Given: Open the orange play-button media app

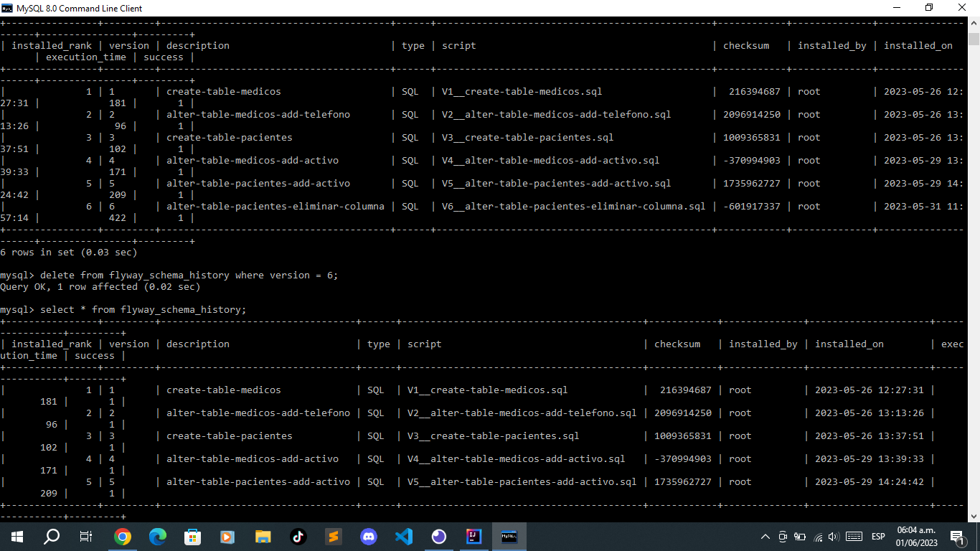Looking at the screenshot, I should 227,536.
